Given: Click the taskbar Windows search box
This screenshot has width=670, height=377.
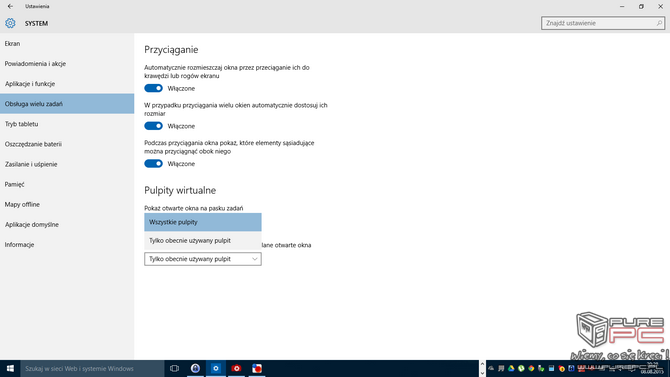Looking at the screenshot, I should (92, 368).
